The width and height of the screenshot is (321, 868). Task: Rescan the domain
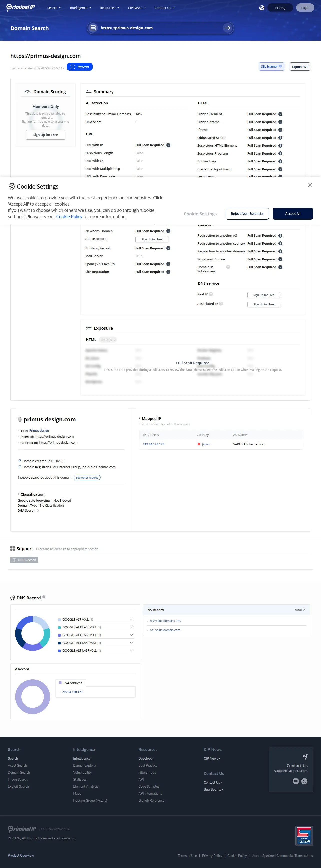point(80,67)
